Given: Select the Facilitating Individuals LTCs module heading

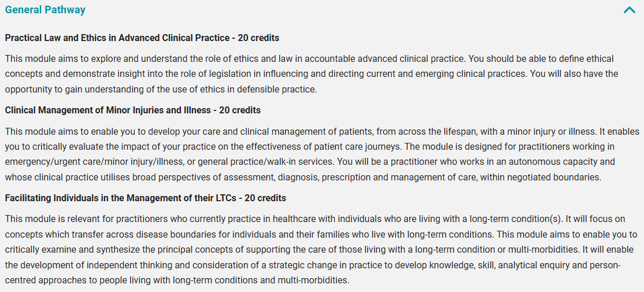Looking at the screenshot, I should [121, 198].
